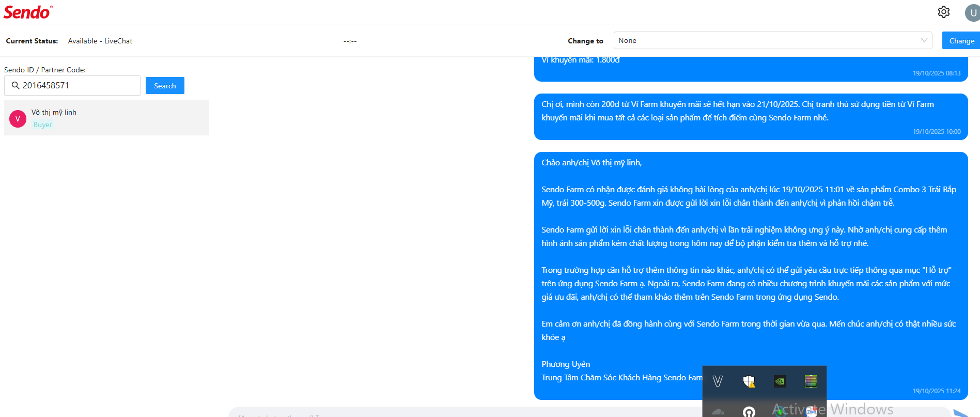Click the "Change to" label

point(585,41)
